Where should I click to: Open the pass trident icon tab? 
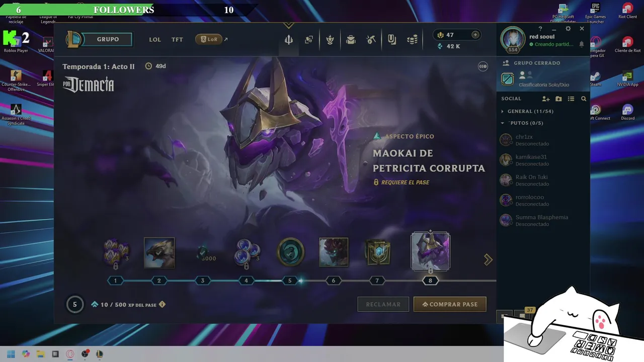coord(288,40)
